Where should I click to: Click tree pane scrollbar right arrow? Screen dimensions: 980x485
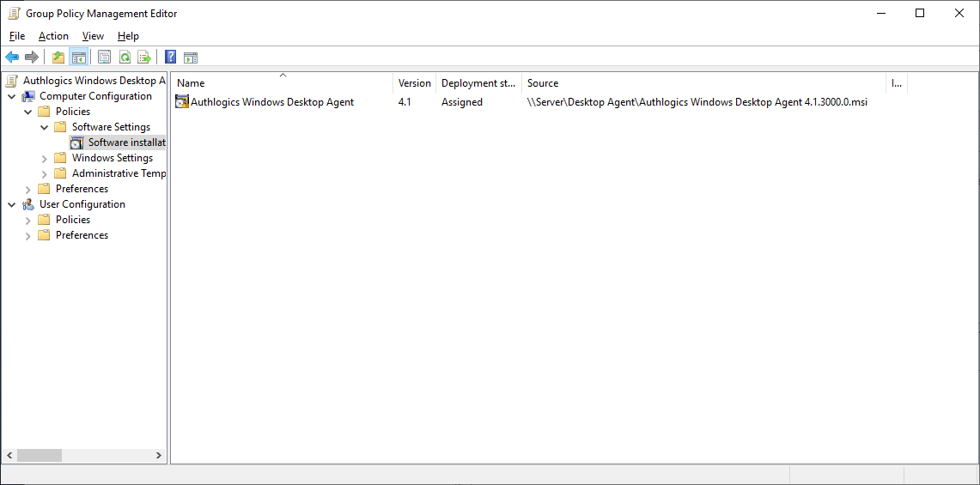(159, 456)
